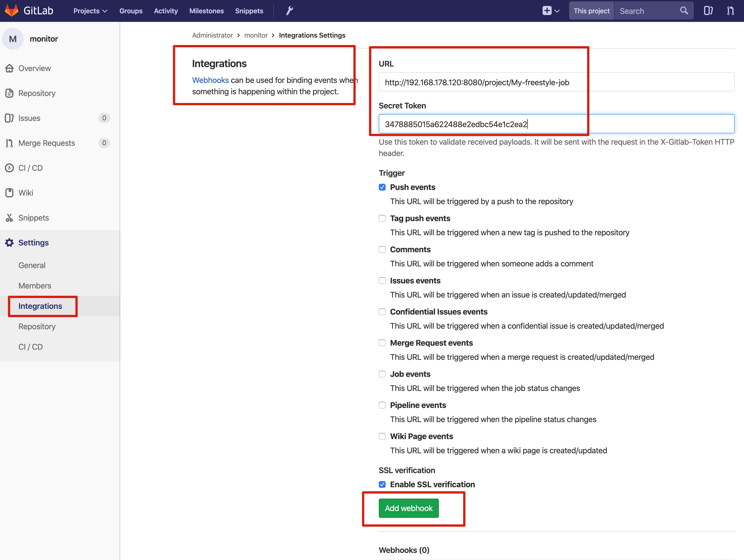Enable the Tag push events checkbox
This screenshot has height=560, width=744.
pos(382,219)
